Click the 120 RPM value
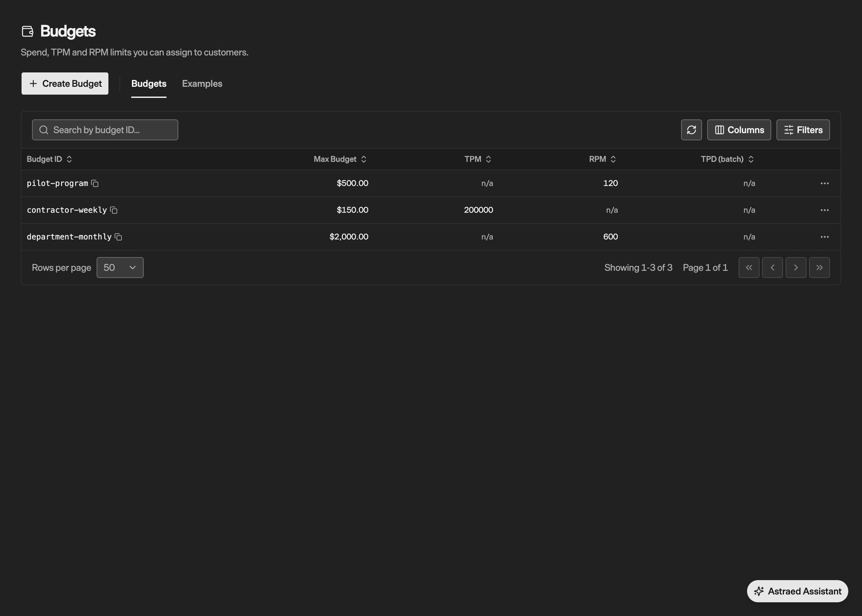 610,183
